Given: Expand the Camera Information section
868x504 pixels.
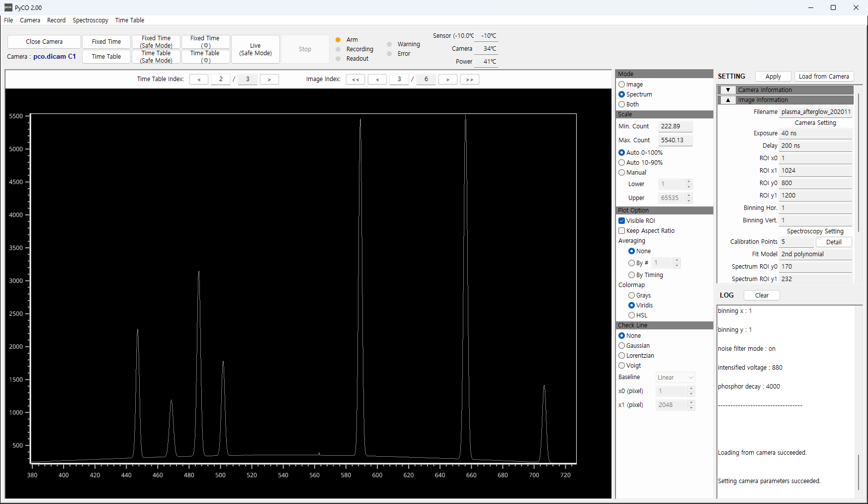Looking at the screenshot, I should (x=728, y=90).
